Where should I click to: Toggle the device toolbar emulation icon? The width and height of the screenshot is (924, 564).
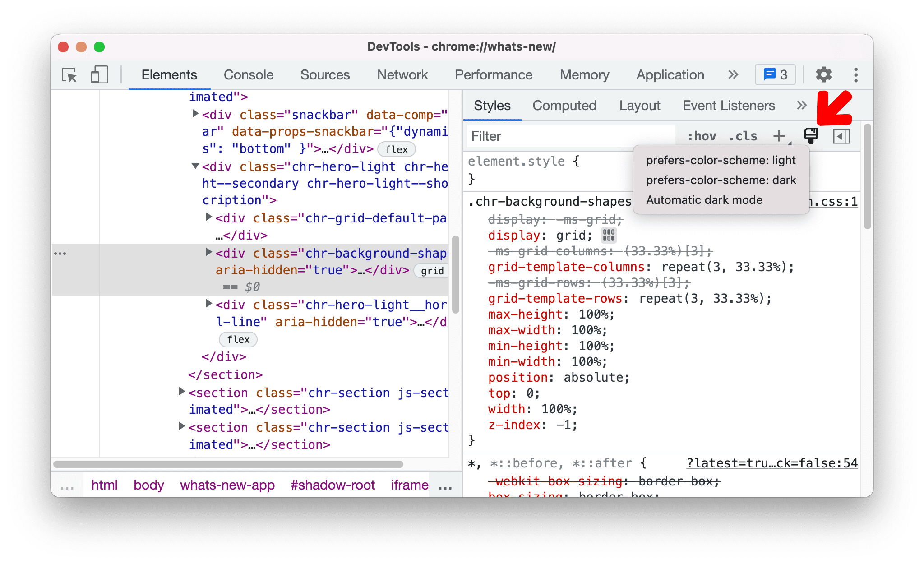[x=97, y=74]
